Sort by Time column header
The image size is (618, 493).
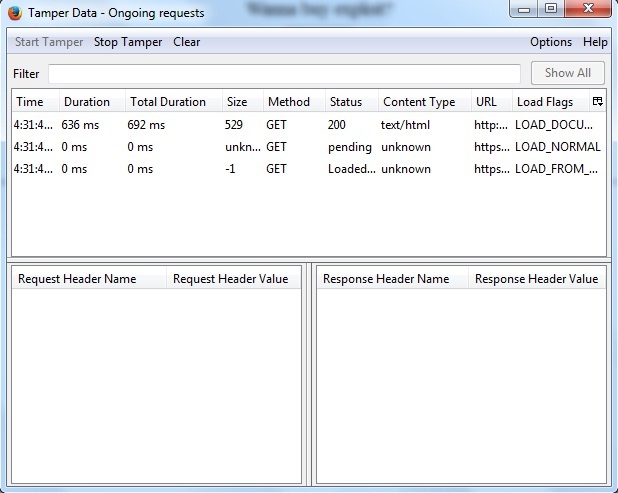(35, 102)
